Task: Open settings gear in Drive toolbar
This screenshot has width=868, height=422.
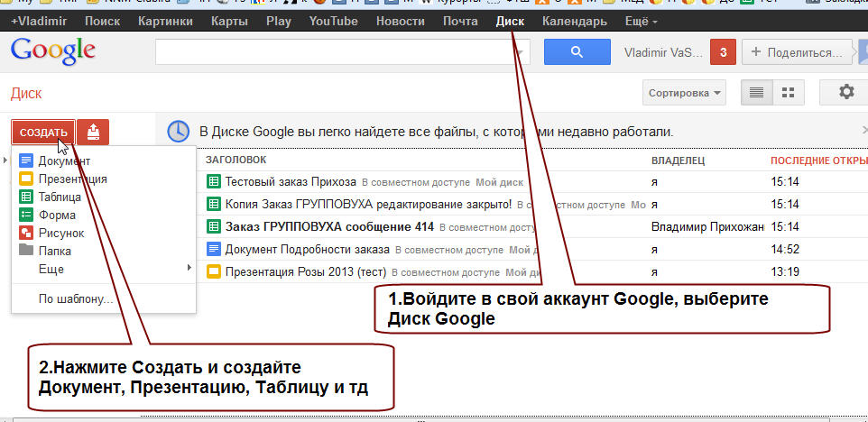Action: pos(845,92)
